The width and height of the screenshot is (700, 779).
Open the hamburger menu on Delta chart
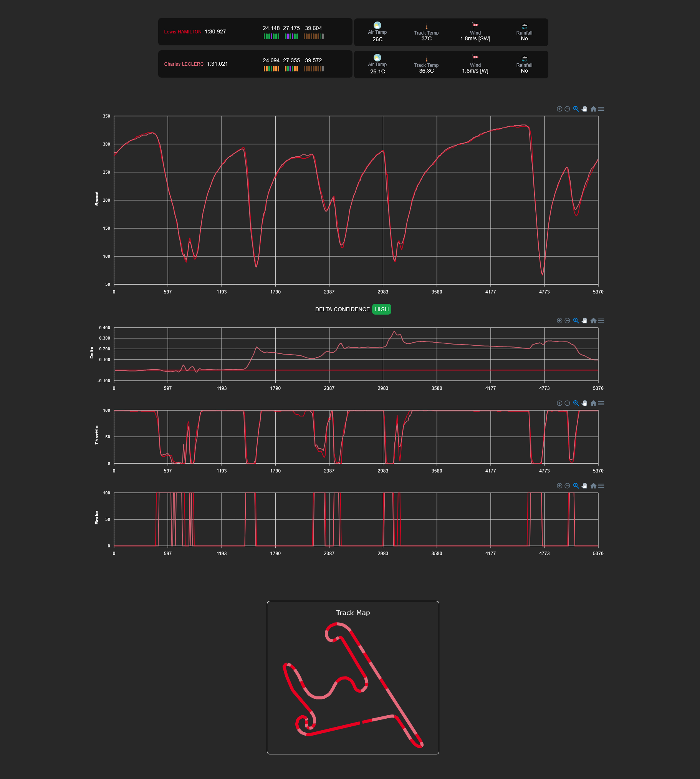tap(601, 320)
